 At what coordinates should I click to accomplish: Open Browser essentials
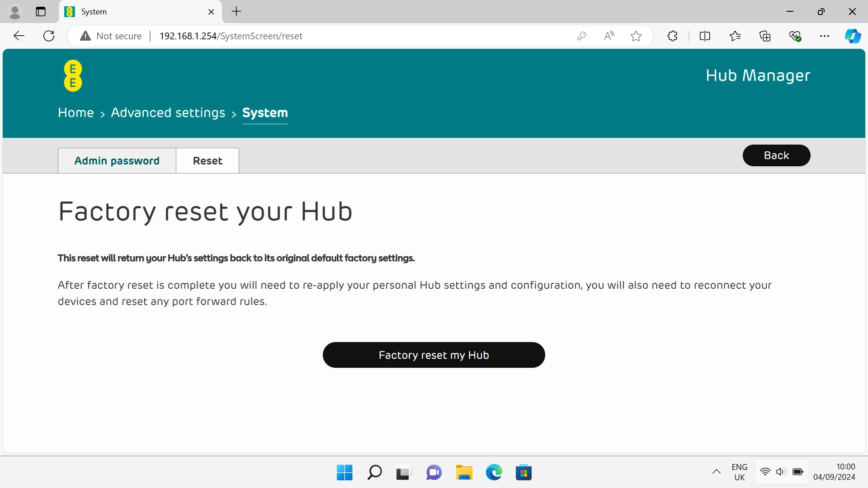point(795,36)
